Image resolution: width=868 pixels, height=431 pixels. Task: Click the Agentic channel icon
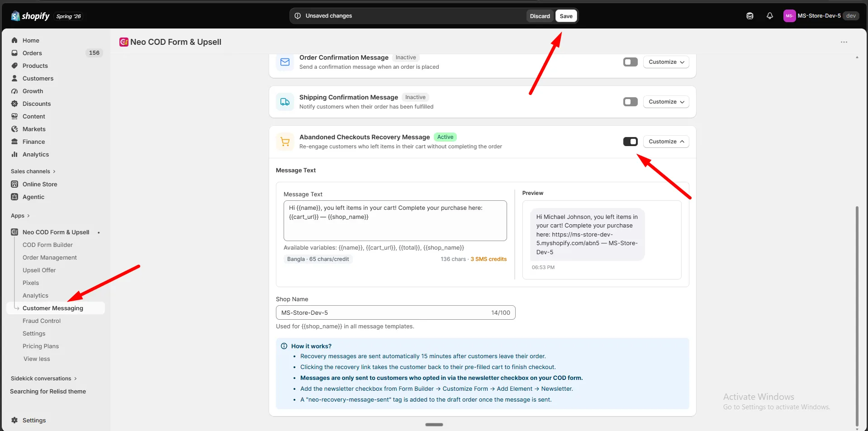tap(14, 197)
